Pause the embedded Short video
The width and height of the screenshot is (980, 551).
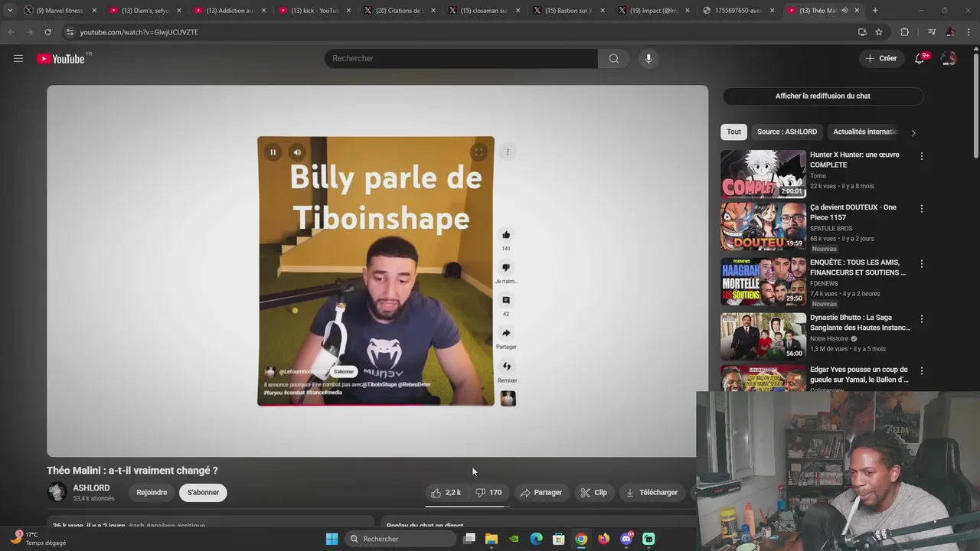273,152
